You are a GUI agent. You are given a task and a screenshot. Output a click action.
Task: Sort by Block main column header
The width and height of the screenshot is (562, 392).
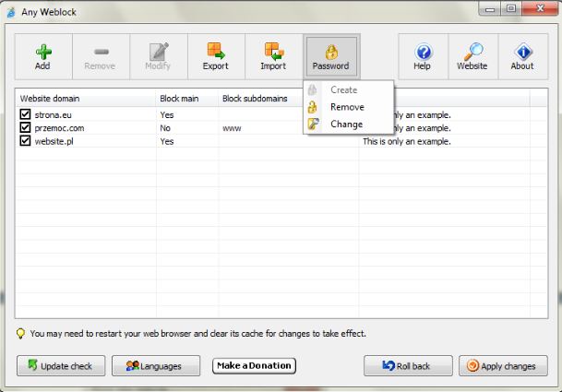[x=186, y=98]
